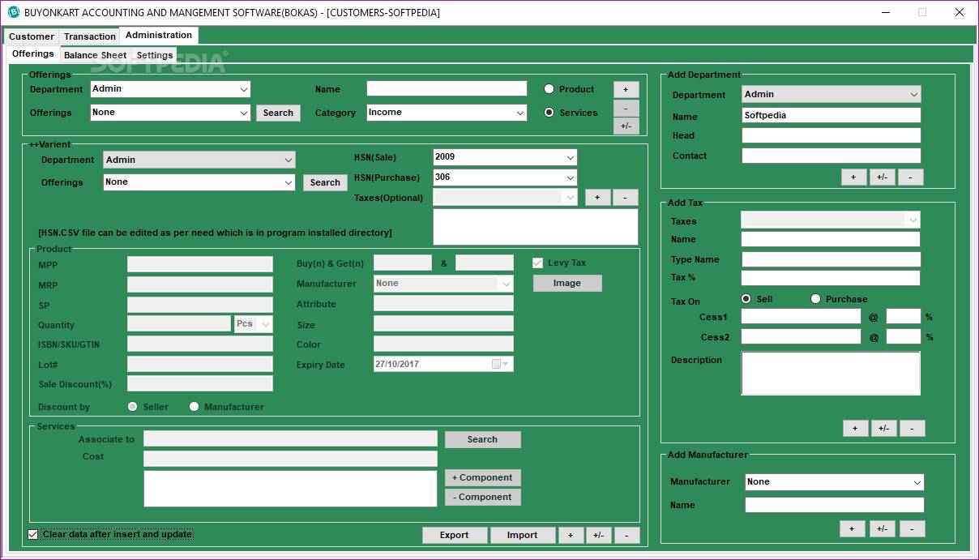The image size is (979, 560).
Task: Select the Administration tab
Action: 159,35
